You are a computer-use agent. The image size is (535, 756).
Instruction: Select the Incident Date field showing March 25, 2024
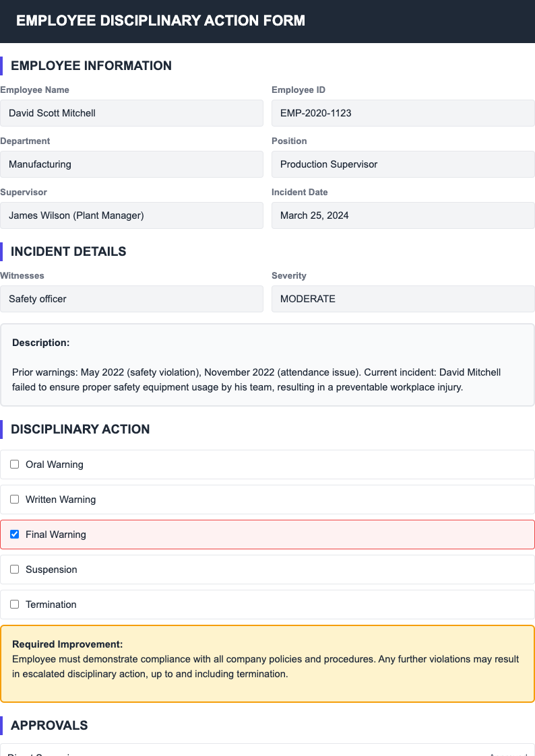coord(403,215)
